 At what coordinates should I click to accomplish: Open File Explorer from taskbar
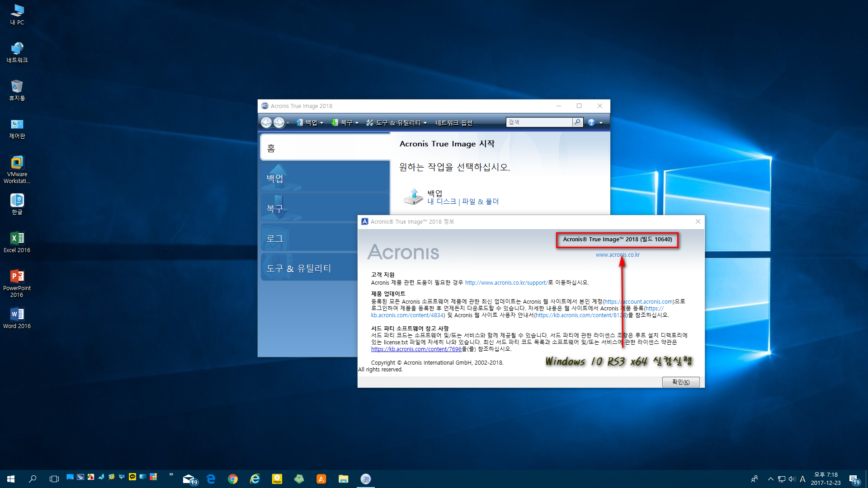coord(344,479)
